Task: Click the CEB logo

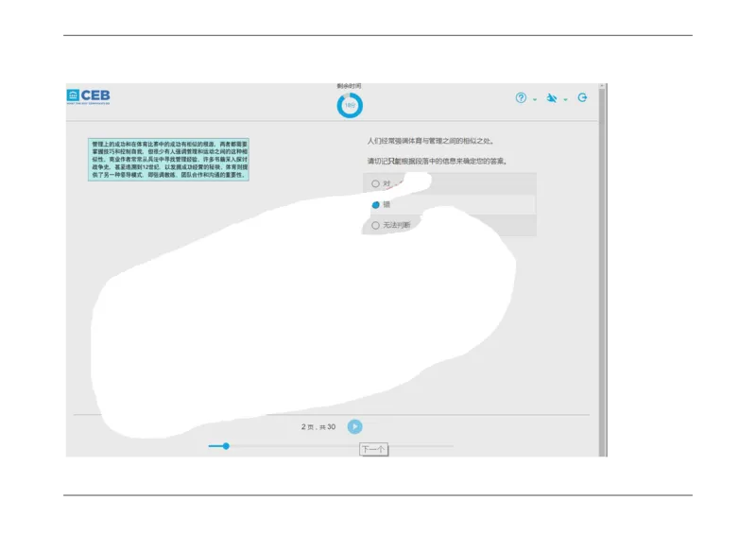Action: [88, 96]
